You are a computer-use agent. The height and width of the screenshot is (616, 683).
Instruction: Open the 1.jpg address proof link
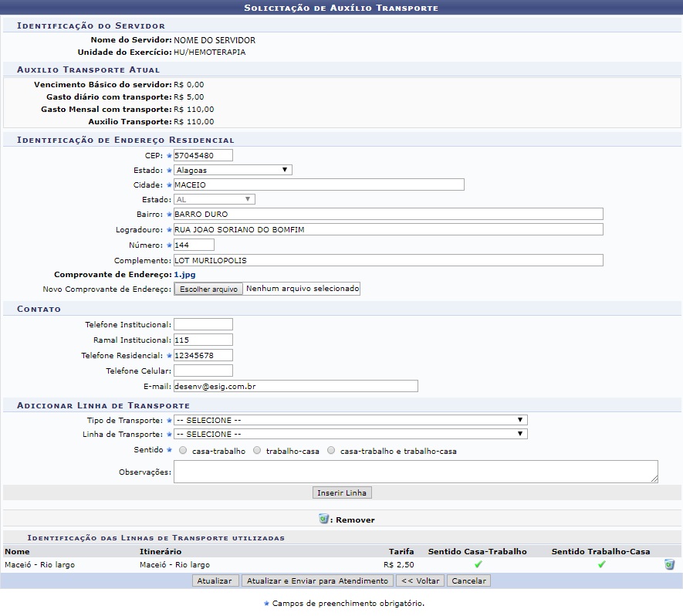(184, 274)
